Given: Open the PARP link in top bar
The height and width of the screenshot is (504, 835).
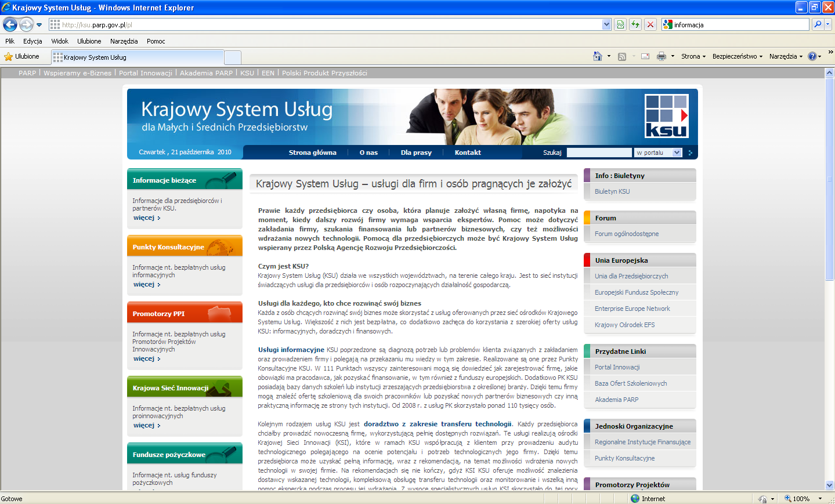Looking at the screenshot, I should pos(27,73).
